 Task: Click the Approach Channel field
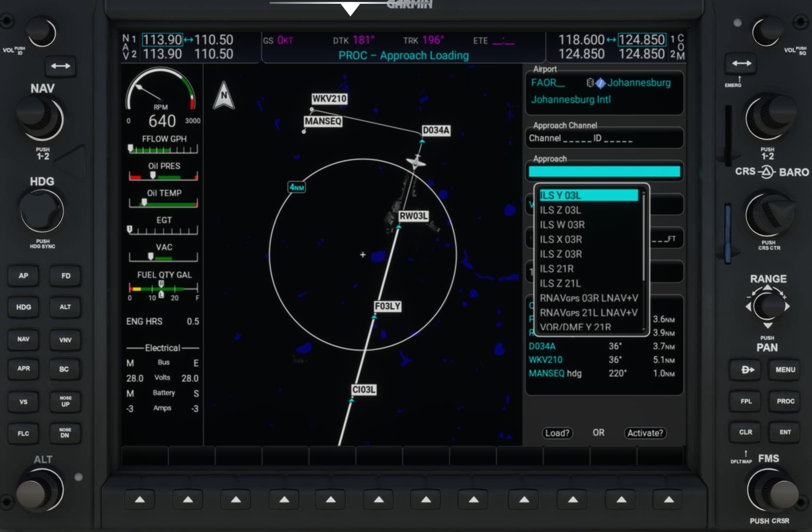point(604,138)
